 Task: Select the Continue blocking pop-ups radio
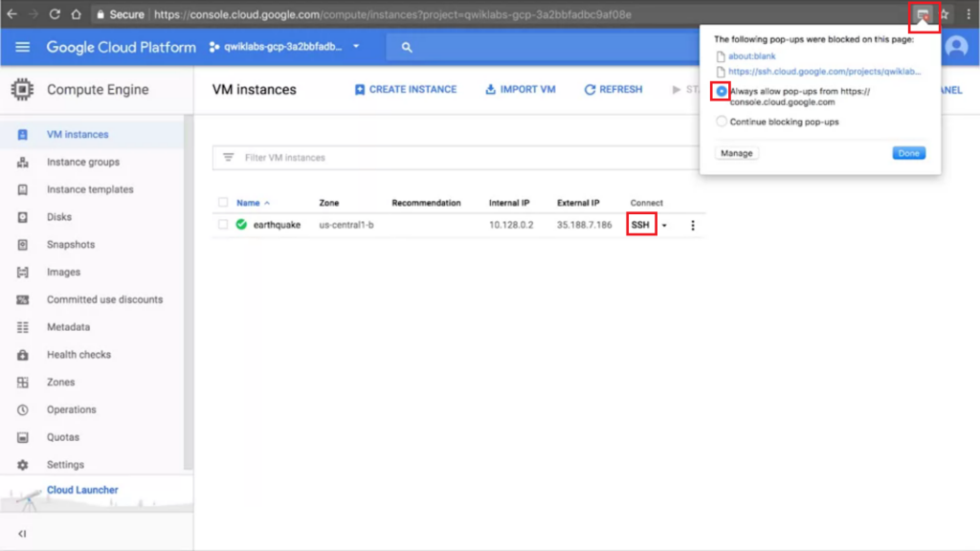pos(722,121)
